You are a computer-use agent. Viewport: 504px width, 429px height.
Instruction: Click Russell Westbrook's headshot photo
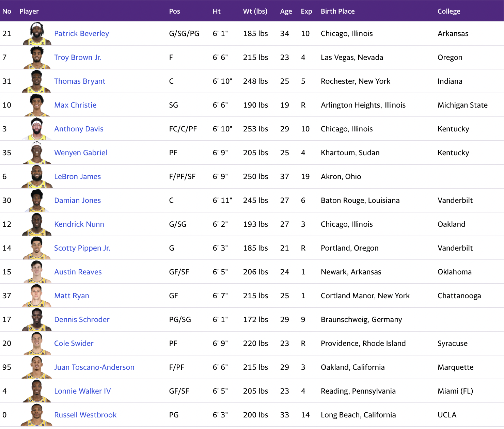tap(37, 415)
